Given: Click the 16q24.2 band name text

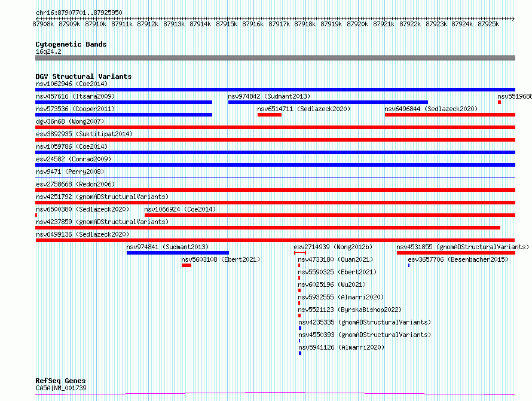Looking at the screenshot, I should pos(48,51).
